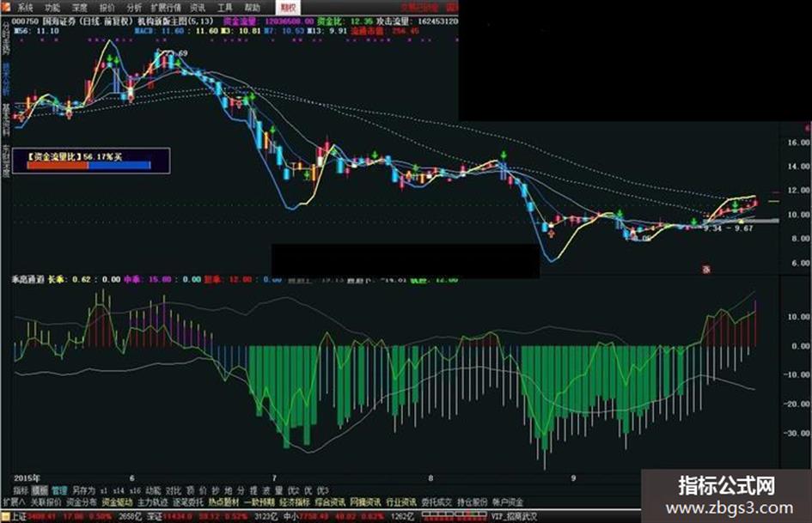Click the 上证 index status icon
The height and width of the screenshot is (523, 812).
6,516
